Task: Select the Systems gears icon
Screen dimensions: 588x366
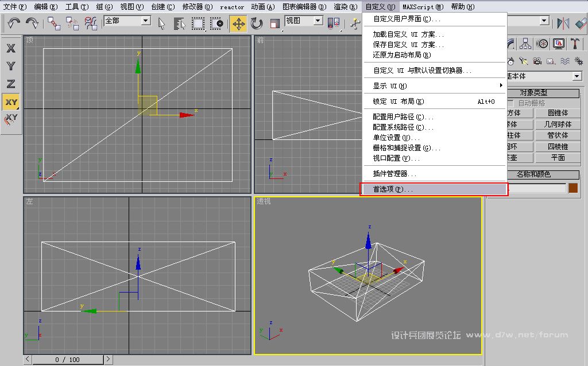Action: coord(579,61)
